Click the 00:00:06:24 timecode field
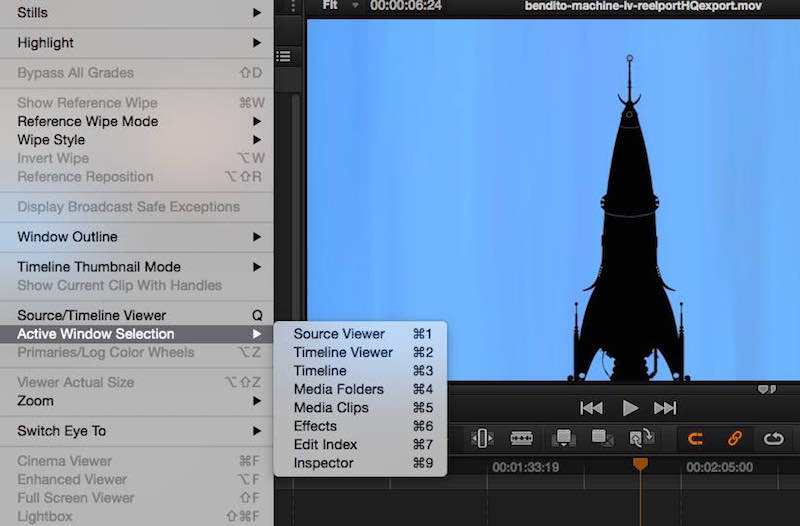The height and width of the screenshot is (526, 800). [406, 6]
